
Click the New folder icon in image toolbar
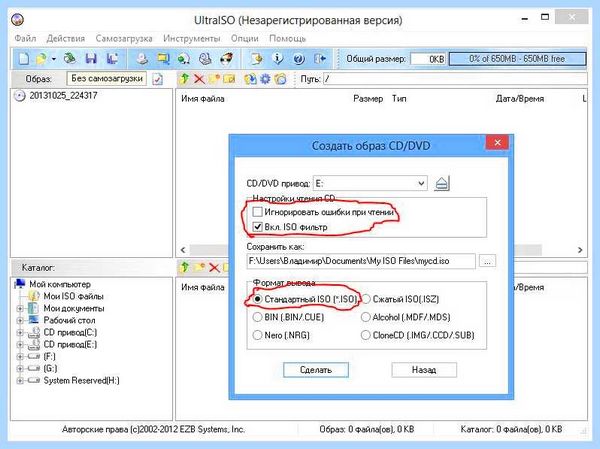(x=214, y=79)
